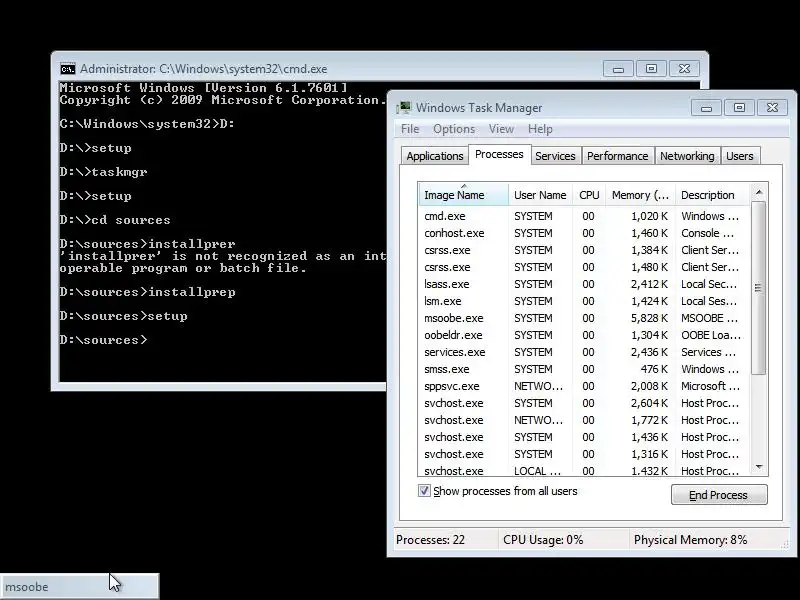The height and width of the screenshot is (600, 800).
Task: Sort by CPU column header
Action: pyautogui.click(x=589, y=195)
